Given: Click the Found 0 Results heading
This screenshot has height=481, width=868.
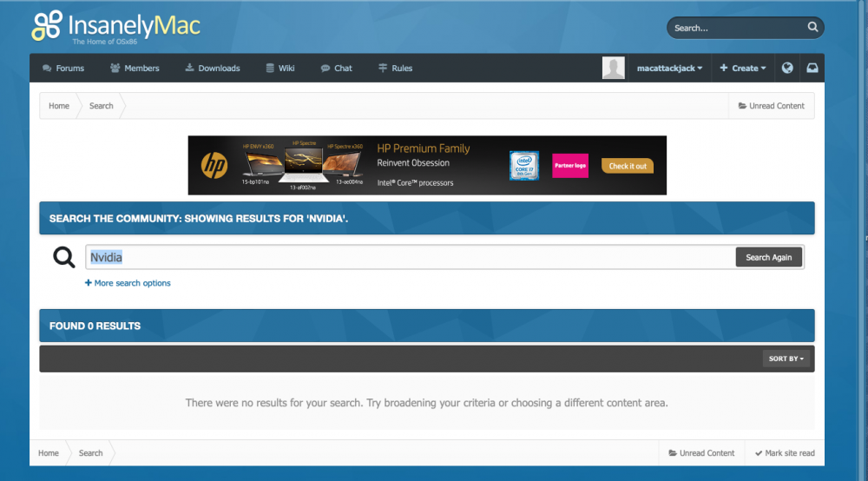Looking at the screenshot, I should [x=95, y=326].
